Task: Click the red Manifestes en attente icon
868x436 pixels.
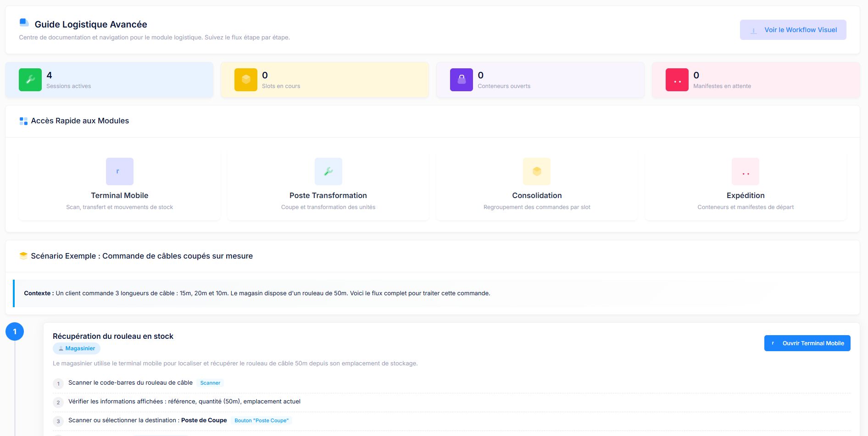Action: pyautogui.click(x=677, y=80)
